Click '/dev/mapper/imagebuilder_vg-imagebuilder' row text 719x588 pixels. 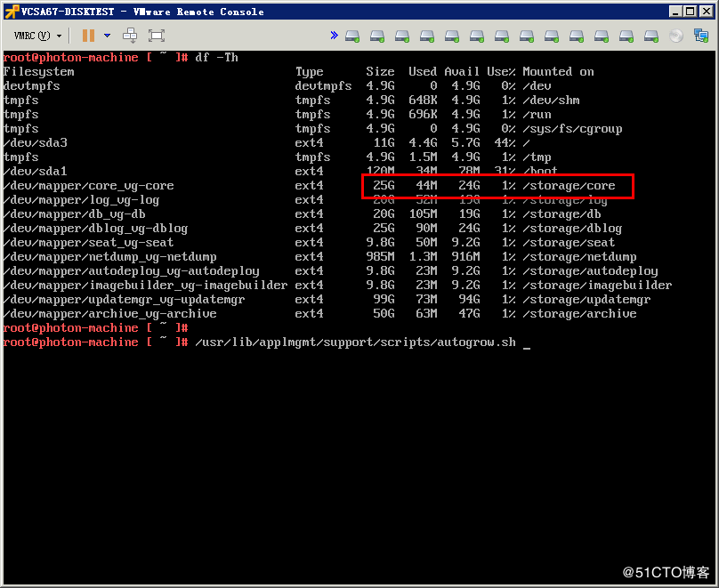point(145,286)
